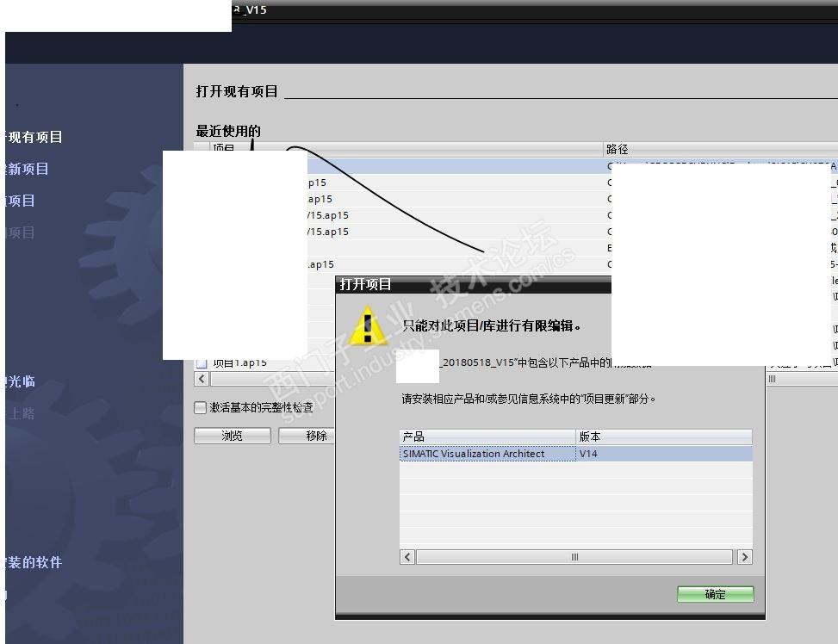Choose 新项目 entry in left sidebar

(x=28, y=169)
